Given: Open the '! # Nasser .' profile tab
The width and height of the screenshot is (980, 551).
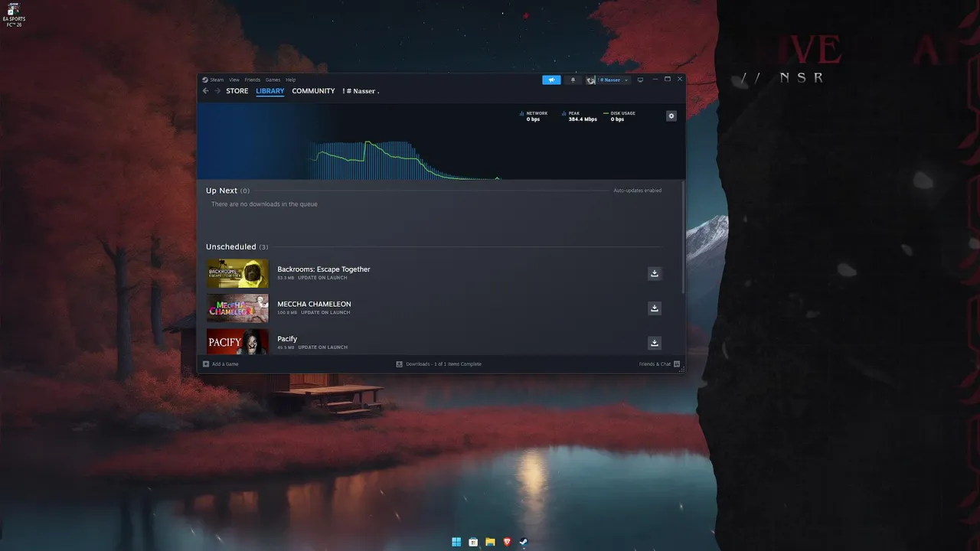Looking at the screenshot, I should [361, 91].
